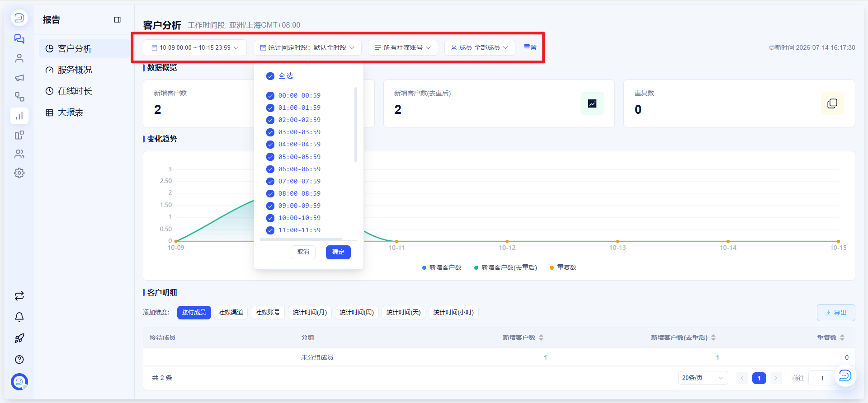
Task: Open the 所有社媒账号 dropdown
Action: click(x=403, y=47)
